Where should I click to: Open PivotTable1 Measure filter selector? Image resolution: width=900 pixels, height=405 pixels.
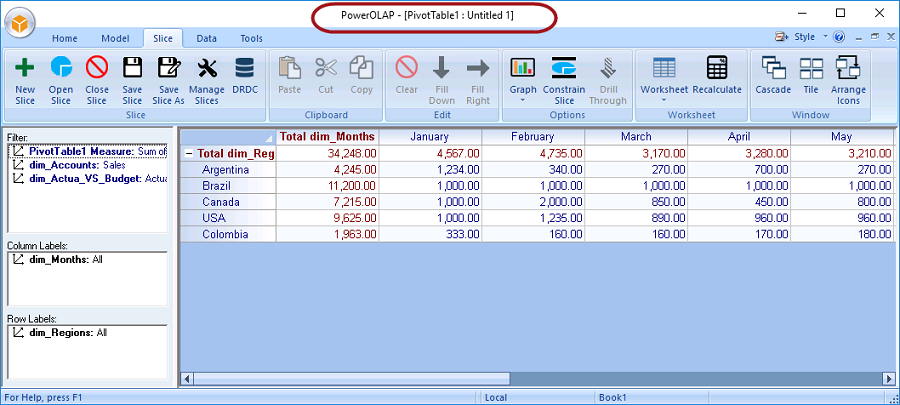pos(20,151)
